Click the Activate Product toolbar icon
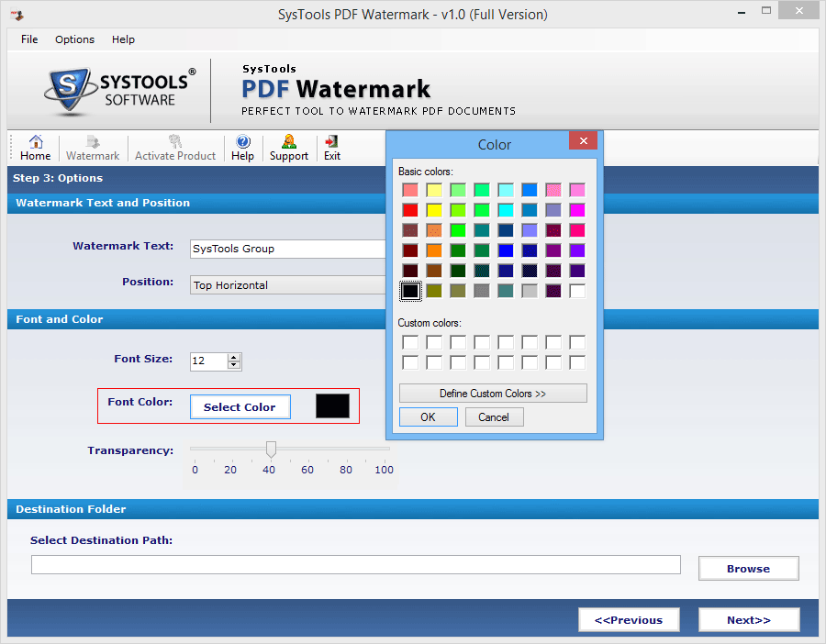Screen dimensions: 826x644 pyautogui.click(x=175, y=148)
